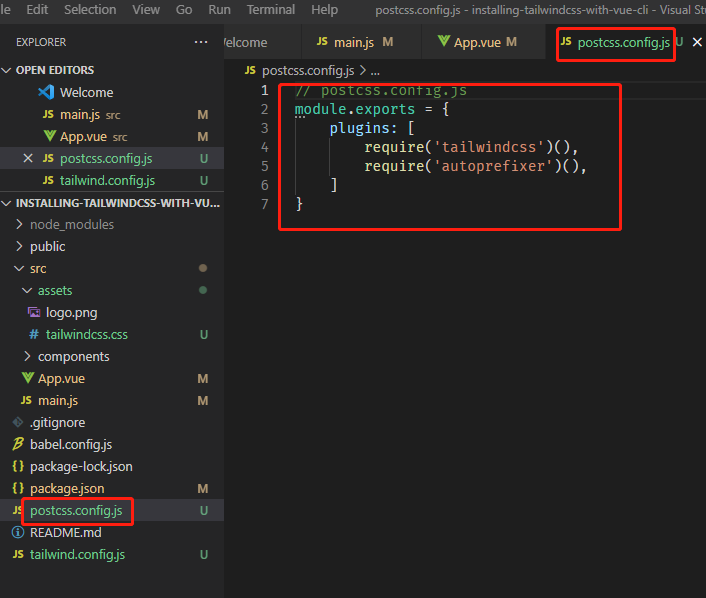Click braces icon of package.json
Viewport: 706px width, 598px height.
(x=18, y=488)
